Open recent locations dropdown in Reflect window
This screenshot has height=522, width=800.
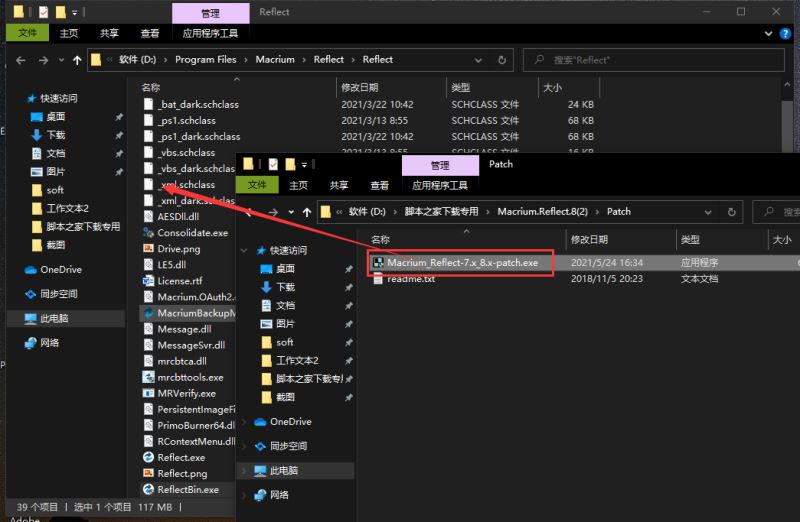click(x=61, y=60)
